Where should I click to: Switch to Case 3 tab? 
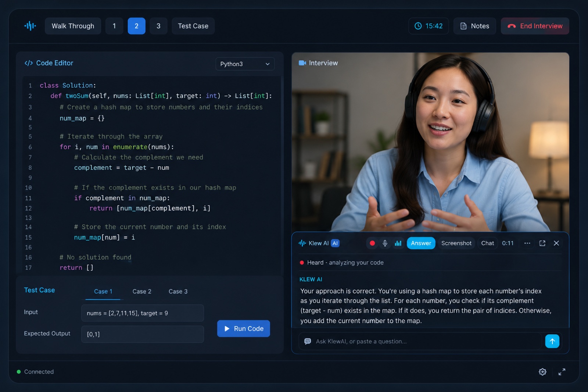[178, 292]
